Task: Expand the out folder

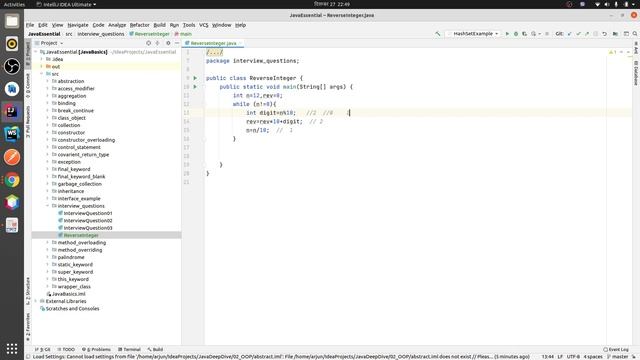Action: [x=42, y=67]
